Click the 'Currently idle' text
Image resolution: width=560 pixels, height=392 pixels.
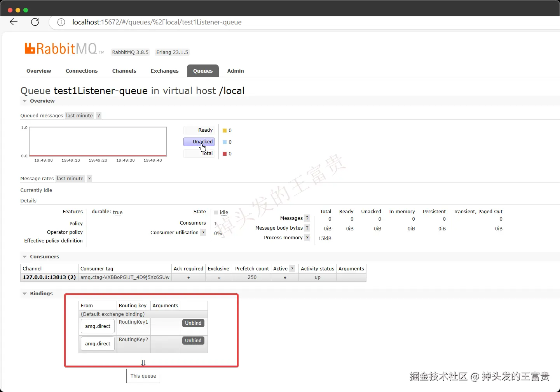pyautogui.click(x=36, y=190)
